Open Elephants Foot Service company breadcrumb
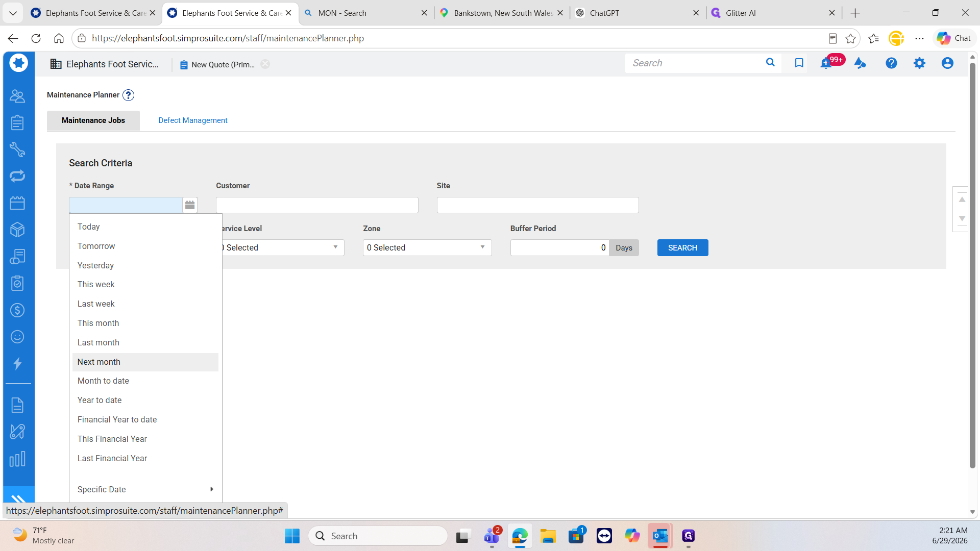The width and height of the screenshot is (980, 551). coord(105,64)
